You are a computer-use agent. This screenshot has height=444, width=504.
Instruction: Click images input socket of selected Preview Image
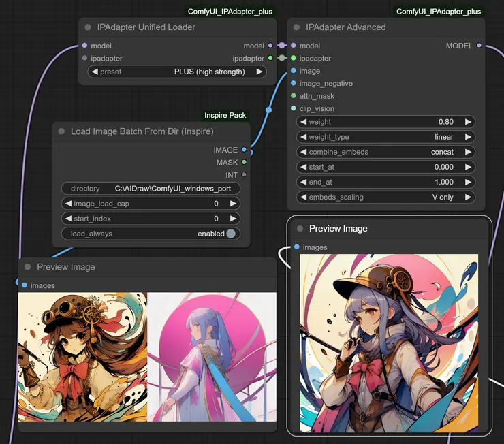(x=297, y=247)
